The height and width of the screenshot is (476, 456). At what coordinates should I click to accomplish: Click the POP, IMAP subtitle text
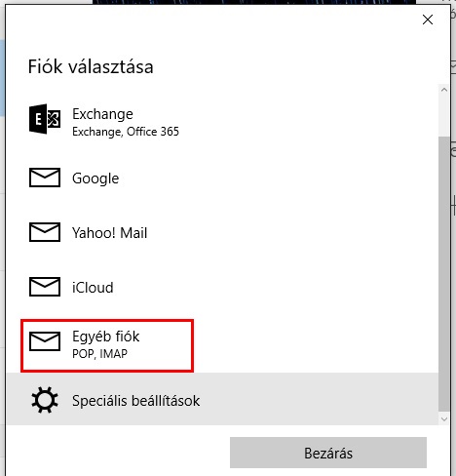[99, 354]
